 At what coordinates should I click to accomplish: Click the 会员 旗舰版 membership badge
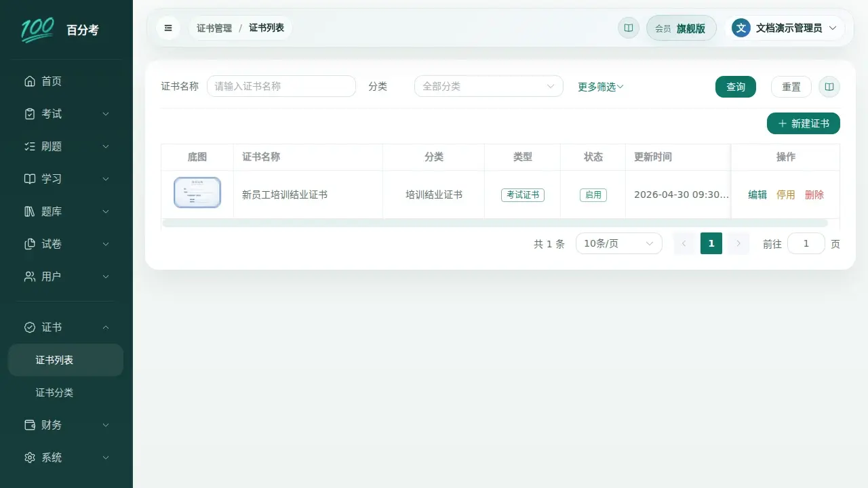[682, 28]
